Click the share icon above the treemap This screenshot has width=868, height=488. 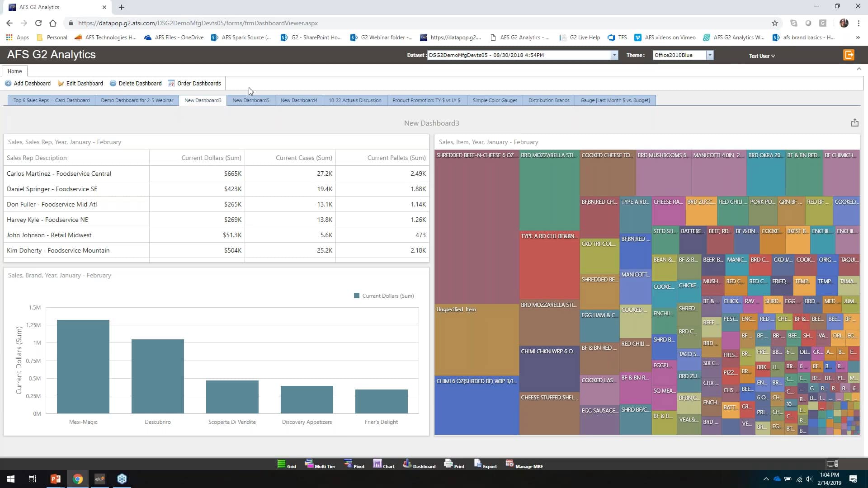(x=854, y=122)
